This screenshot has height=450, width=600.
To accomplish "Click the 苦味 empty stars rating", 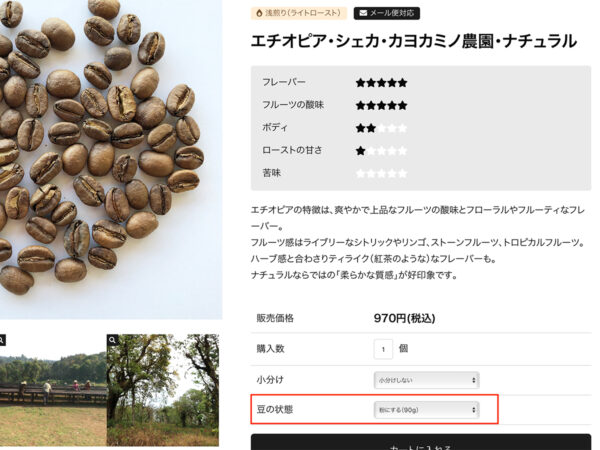I will point(382,174).
